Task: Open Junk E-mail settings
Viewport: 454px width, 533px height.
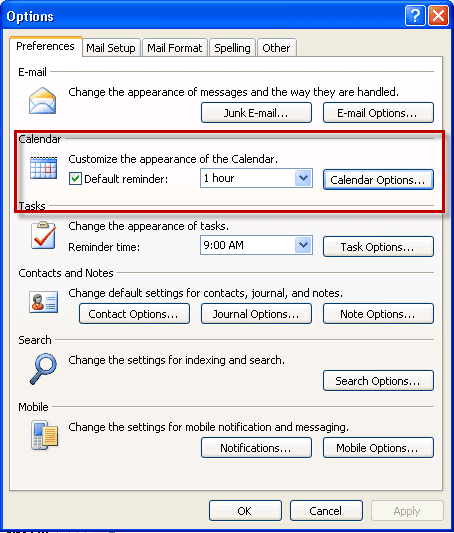Action: tap(256, 113)
